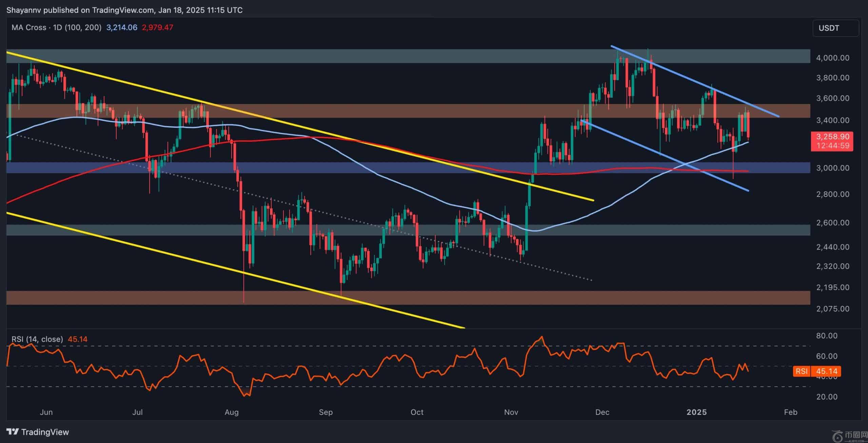The width and height of the screenshot is (868, 443).
Task: Click the RSI 80.00 scale label
Action: coord(827,336)
